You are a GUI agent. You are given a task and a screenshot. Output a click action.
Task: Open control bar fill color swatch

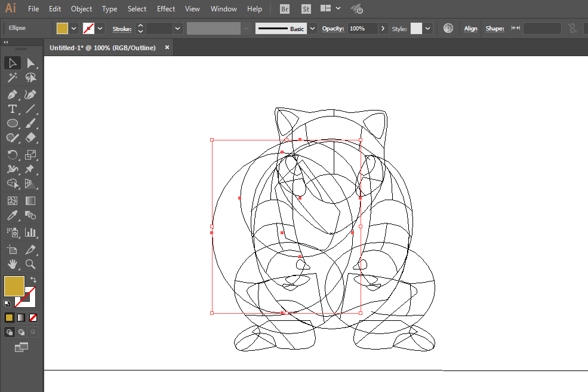62,29
